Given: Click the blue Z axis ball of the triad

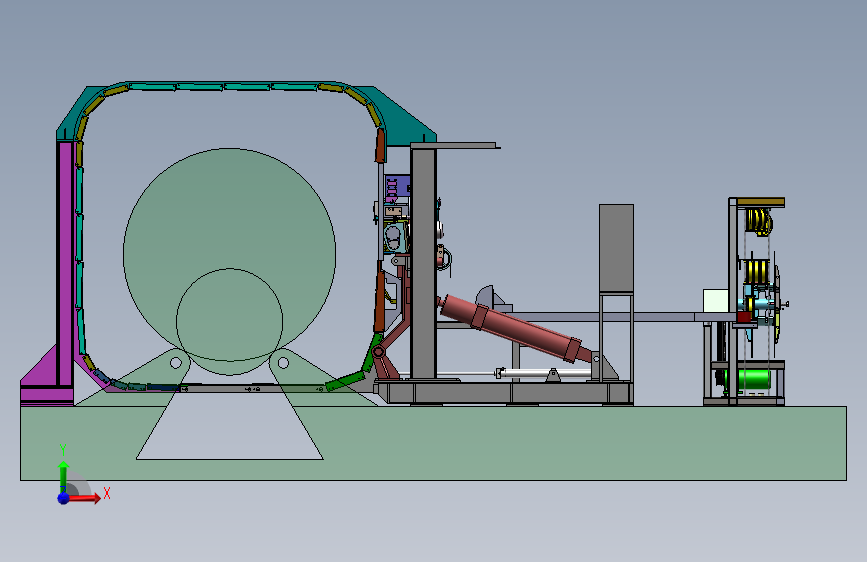Looking at the screenshot, I should pos(64,498).
